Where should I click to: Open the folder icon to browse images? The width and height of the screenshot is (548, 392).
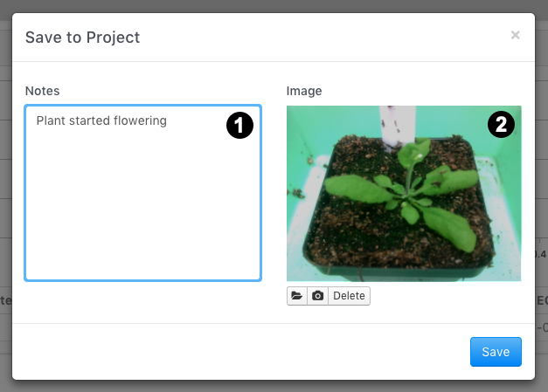click(x=296, y=296)
